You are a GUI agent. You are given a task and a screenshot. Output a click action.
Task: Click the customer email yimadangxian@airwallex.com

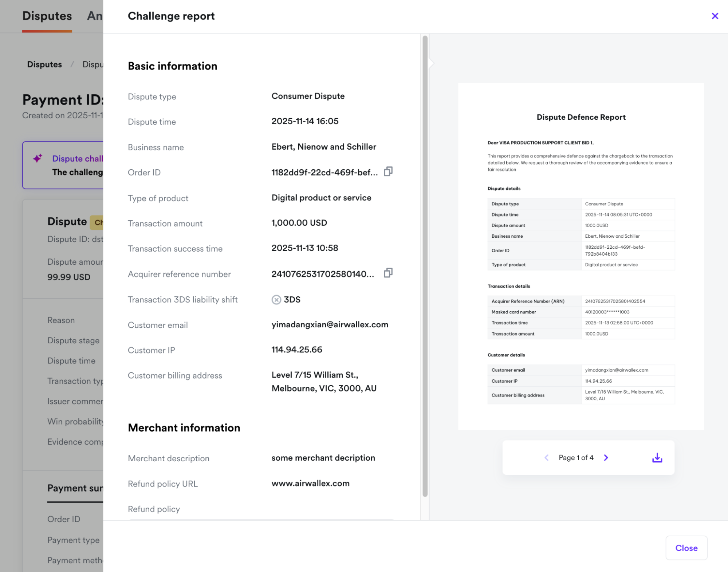pyautogui.click(x=330, y=324)
